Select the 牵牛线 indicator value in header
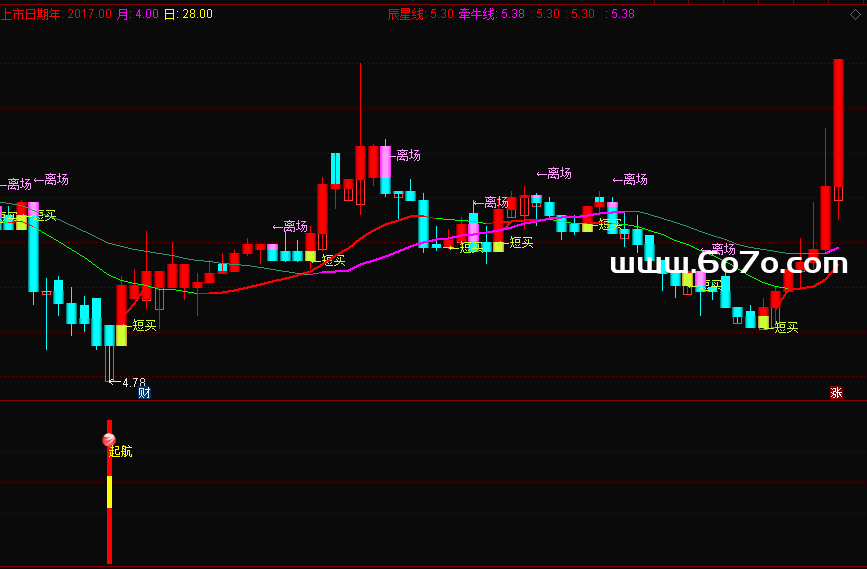Image resolution: width=867 pixels, height=569 pixels. [x=491, y=14]
